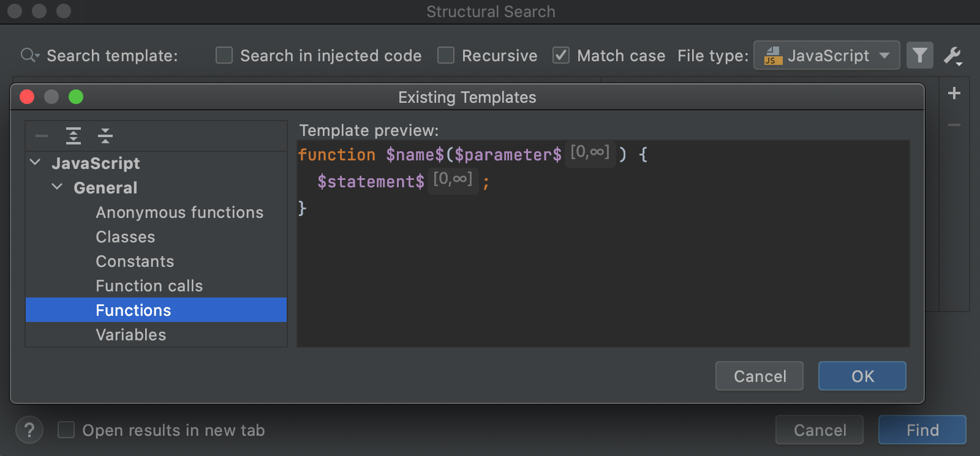Enable the Recursive checkbox
Viewport: 980px width, 456px height.
coord(446,56)
